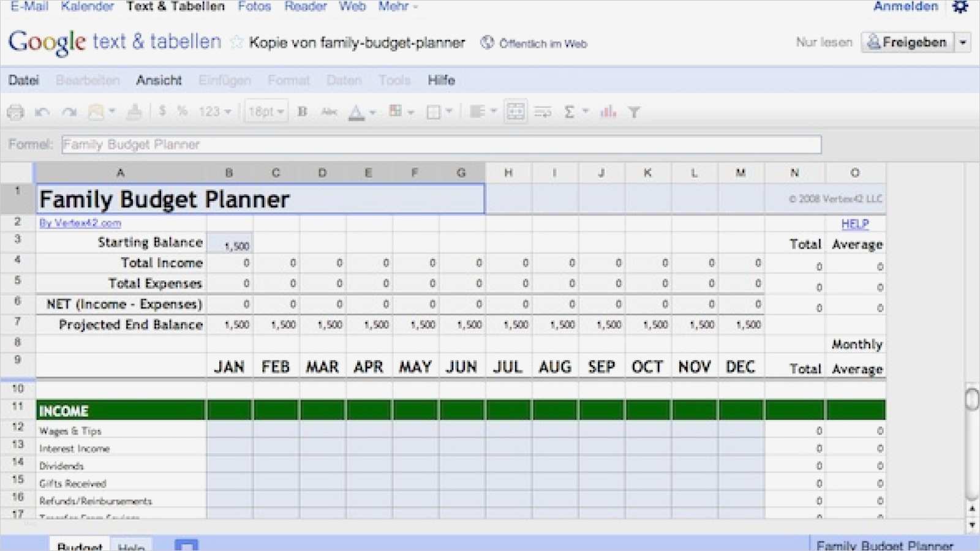Select the Budget sheet tab

click(x=80, y=545)
